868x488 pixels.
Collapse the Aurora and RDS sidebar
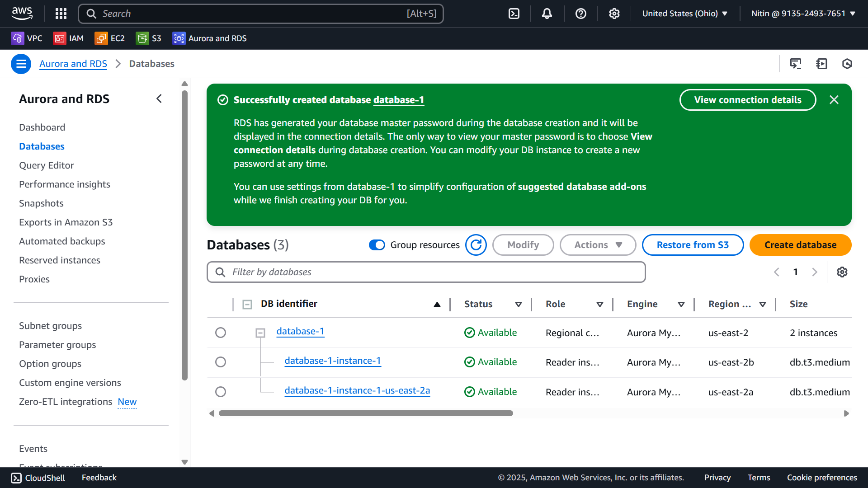coord(159,99)
